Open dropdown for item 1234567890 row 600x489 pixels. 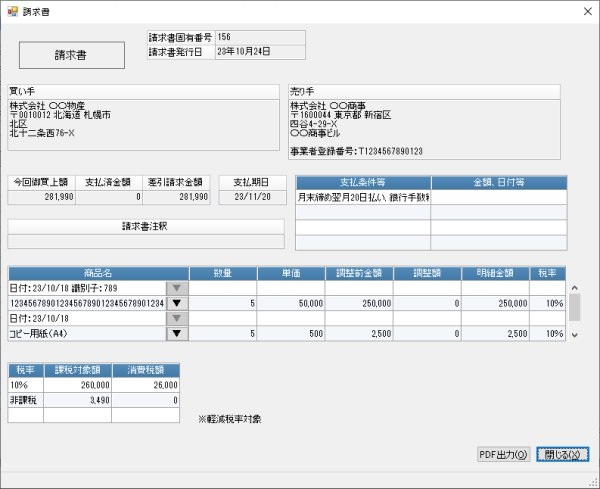[177, 303]
